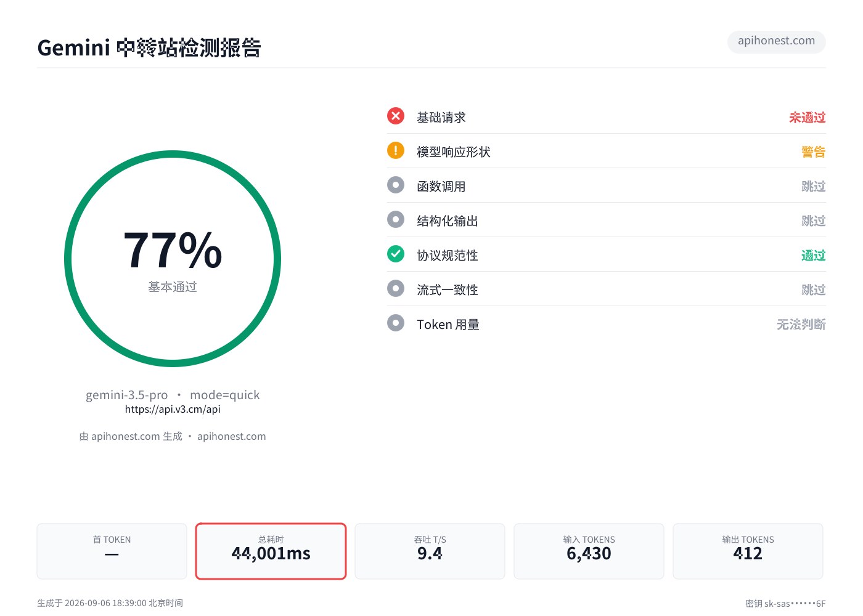Open the apihonest.com badge at top right
863x616 pixels.
coord(776,41)
